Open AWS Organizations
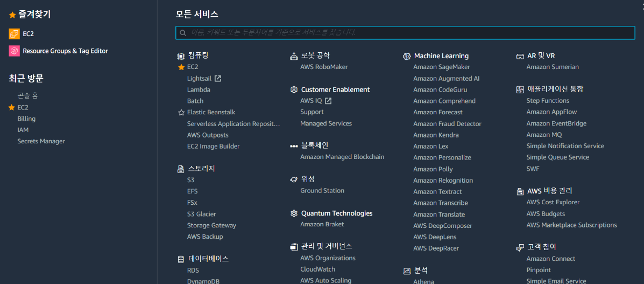This screenshot has width=644, height=284. click(x=328, y=258)
